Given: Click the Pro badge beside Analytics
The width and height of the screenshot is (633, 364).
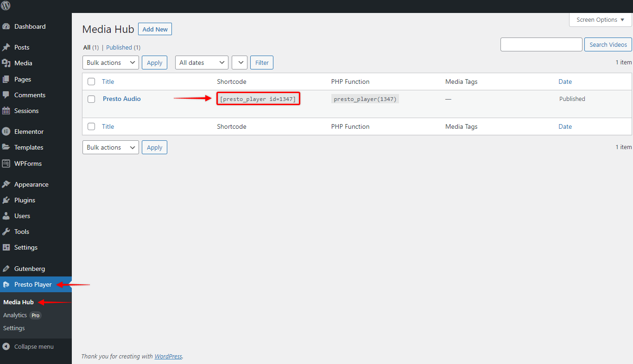Looking at the screenshot, I should [x=36, y=315].
